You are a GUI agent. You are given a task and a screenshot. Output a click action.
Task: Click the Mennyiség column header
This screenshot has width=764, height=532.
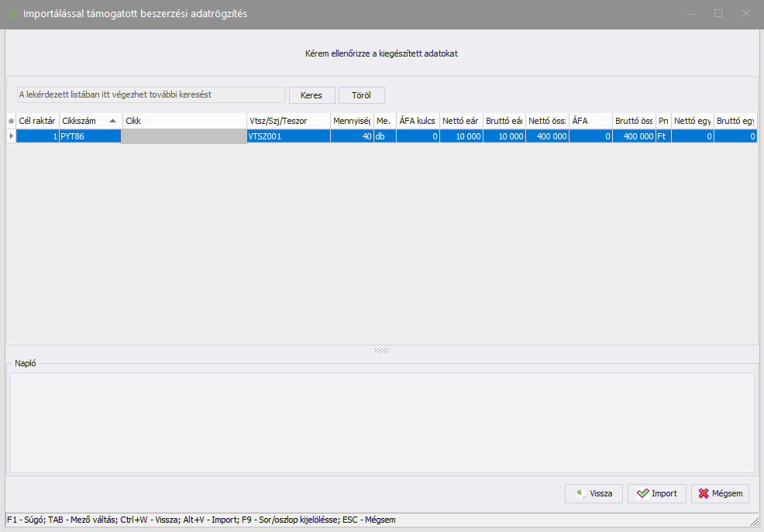351,121
